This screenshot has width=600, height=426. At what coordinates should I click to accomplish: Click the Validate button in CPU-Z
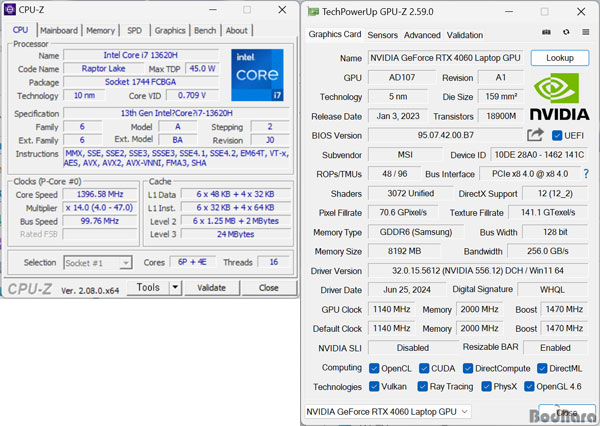coord(212,288)
